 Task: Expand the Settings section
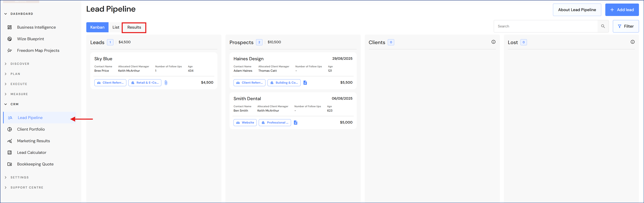pyautogui.click(x=6, y=178)
